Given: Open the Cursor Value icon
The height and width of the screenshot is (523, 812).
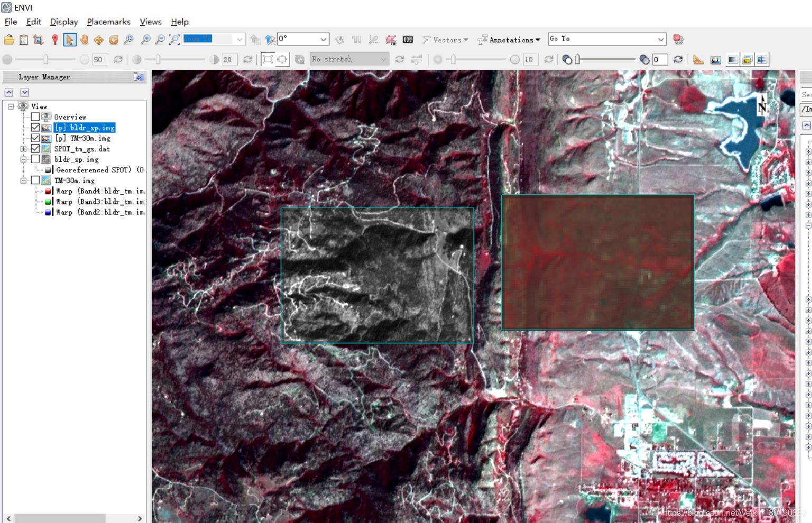Looking at the screenshot, I should 408,40.
